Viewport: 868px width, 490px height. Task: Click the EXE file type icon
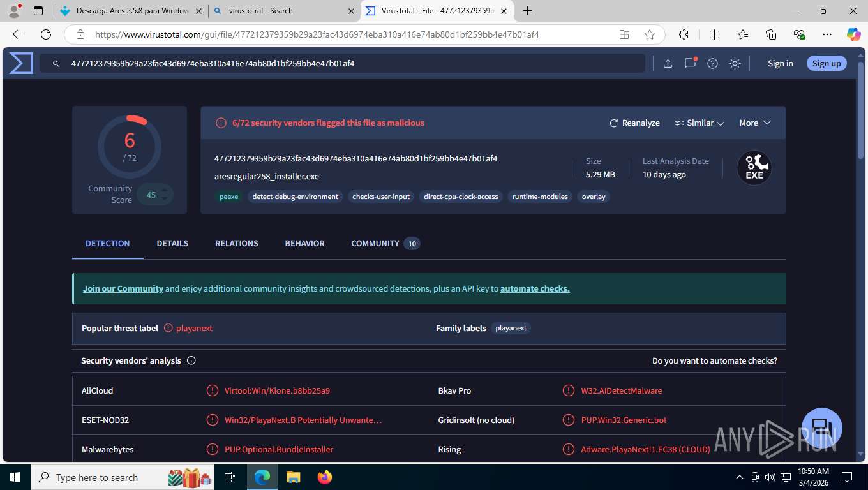tap(754, 168)
